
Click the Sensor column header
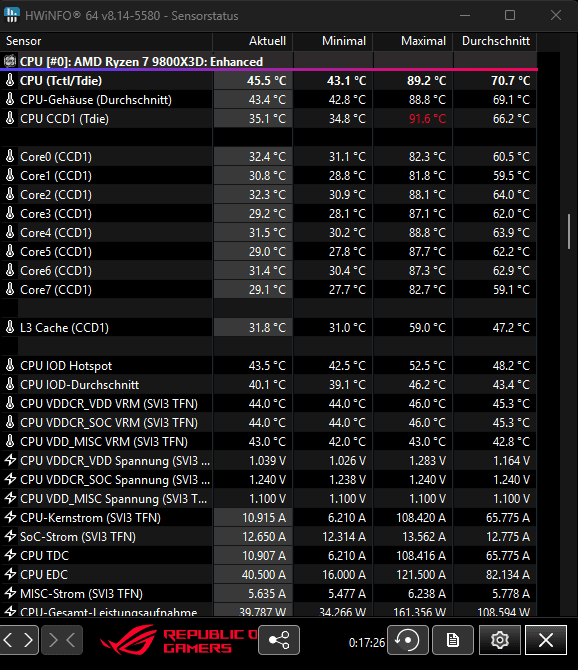[106, 41]
